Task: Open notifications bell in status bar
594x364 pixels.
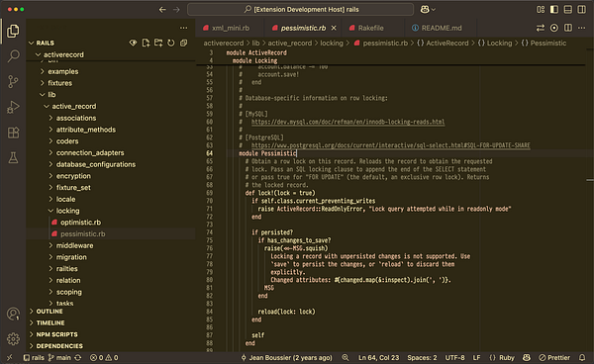Action: pyautogui.click(x=582, y=357)
